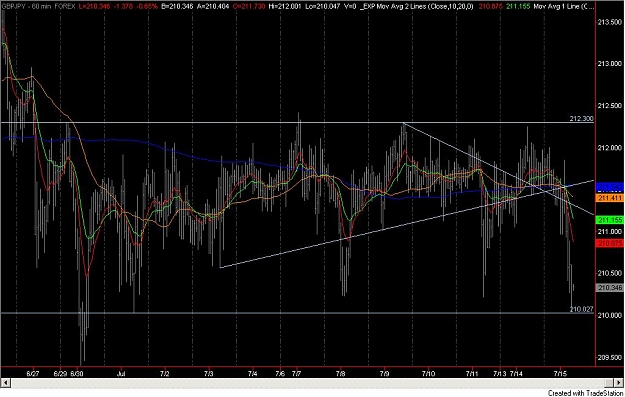Click the 7/7 date label
625x397 pixels.
click(297, 373)
